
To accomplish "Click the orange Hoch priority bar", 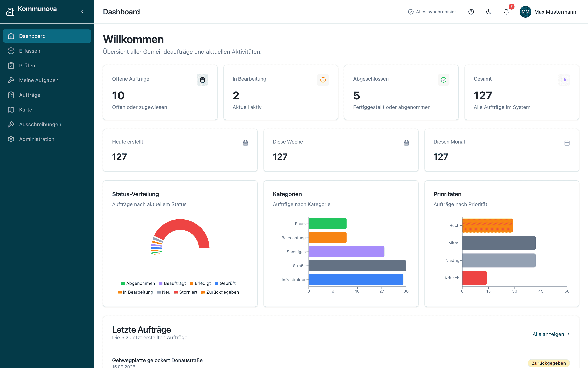I will (487, 225).
